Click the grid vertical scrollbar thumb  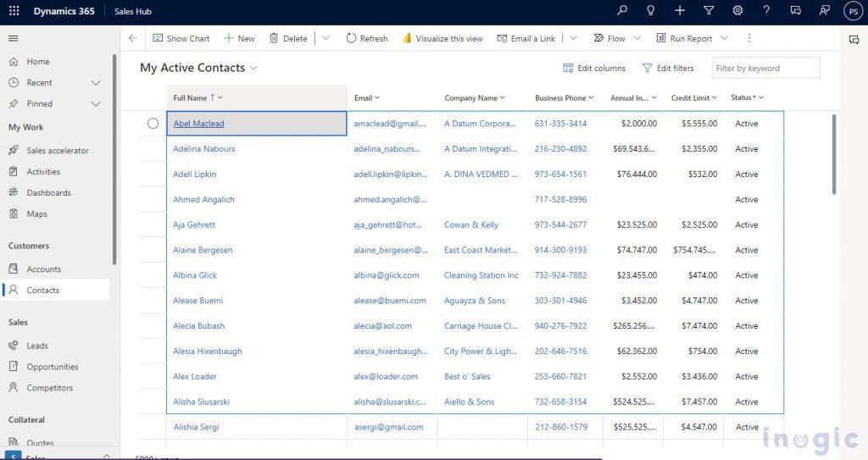[834, 154]
